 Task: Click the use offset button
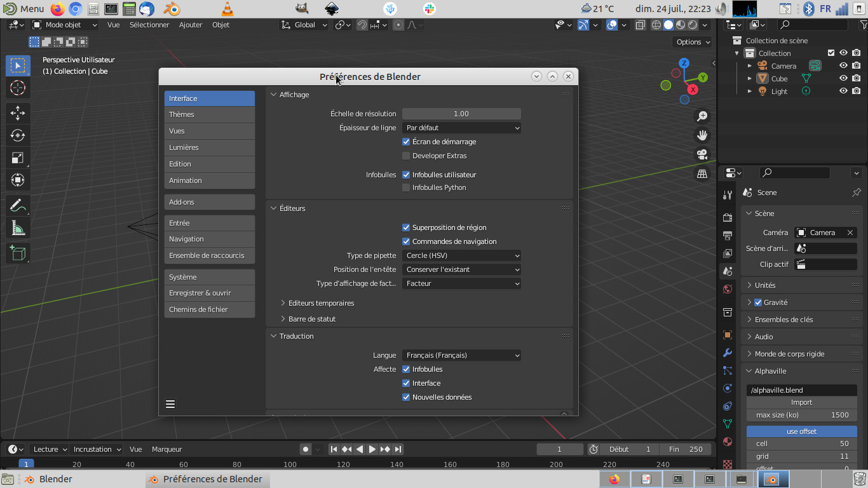pyautogui.click(x=801, y=431)
